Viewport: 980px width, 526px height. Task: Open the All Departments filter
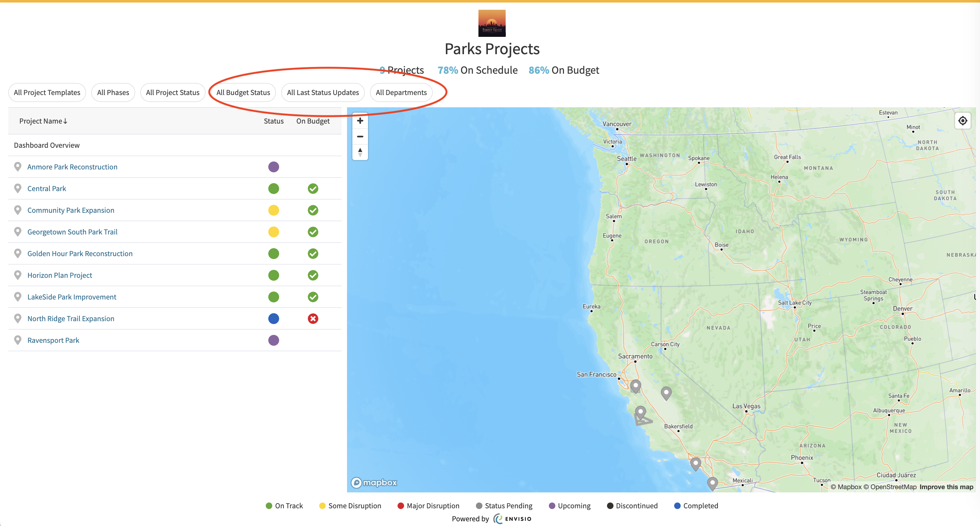pyautogui.click(x=401, y=92)
